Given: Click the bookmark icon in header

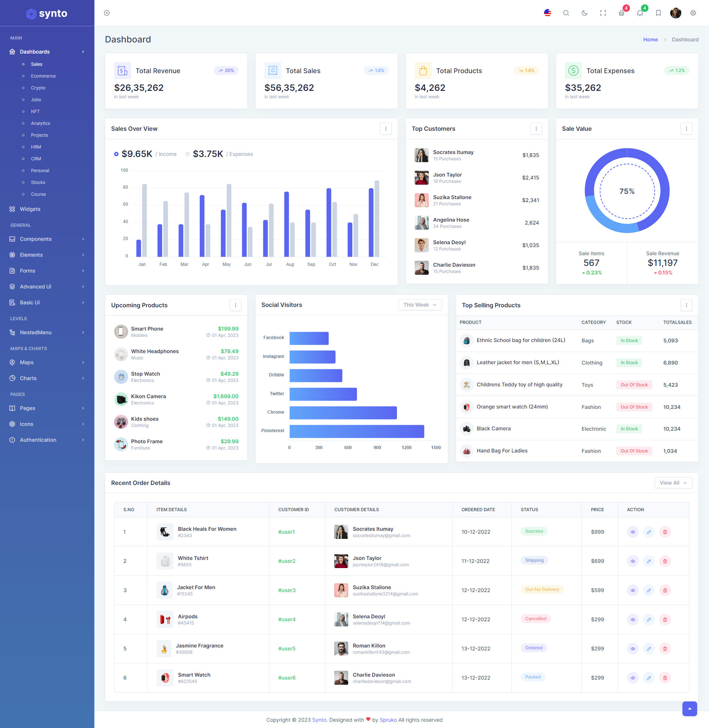Looking at the screenshot, I should click(658, 13).
